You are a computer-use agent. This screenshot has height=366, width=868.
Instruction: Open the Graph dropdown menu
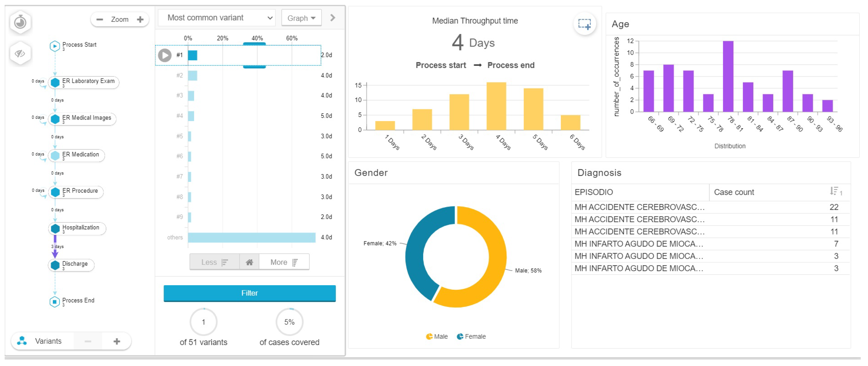coord(301,18)
